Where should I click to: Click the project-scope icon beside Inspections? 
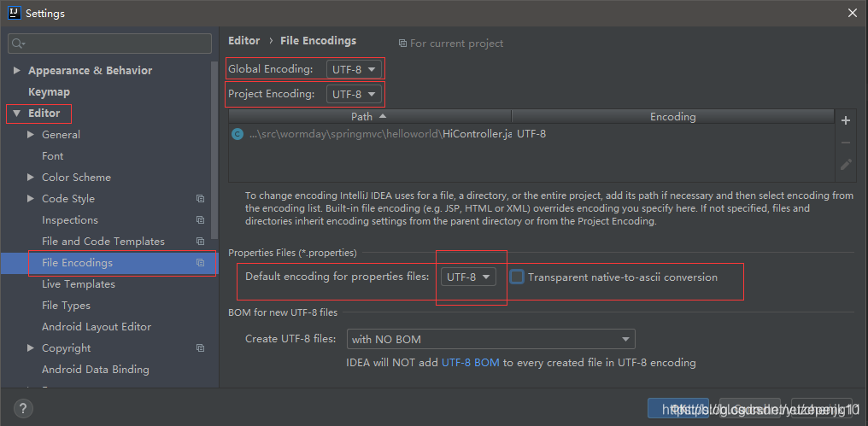(201, 220)
